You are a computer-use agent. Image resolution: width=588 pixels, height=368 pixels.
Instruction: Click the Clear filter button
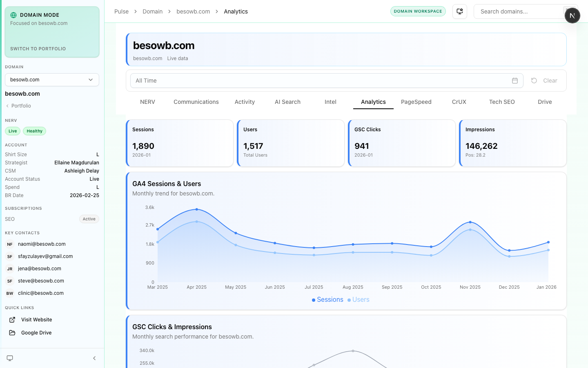tap(544, 81)
